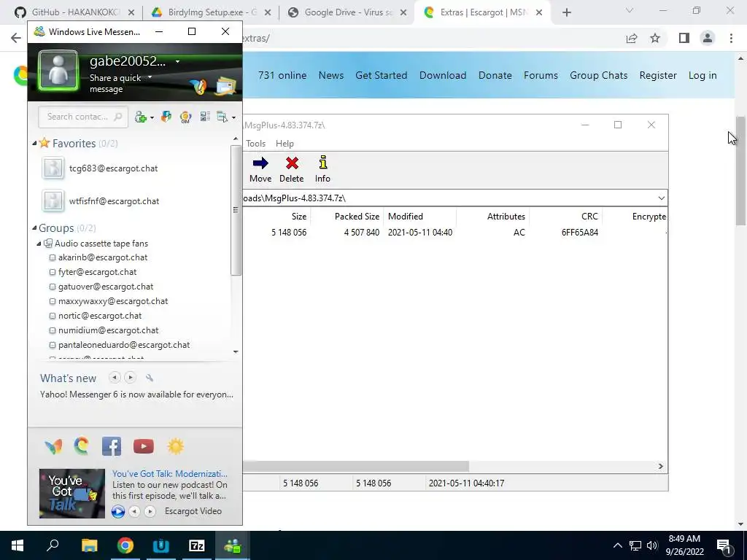Collapse Audio cassette tape fans group
The image size is (747, 560).
pyautogui.click(x=39, y=244)
